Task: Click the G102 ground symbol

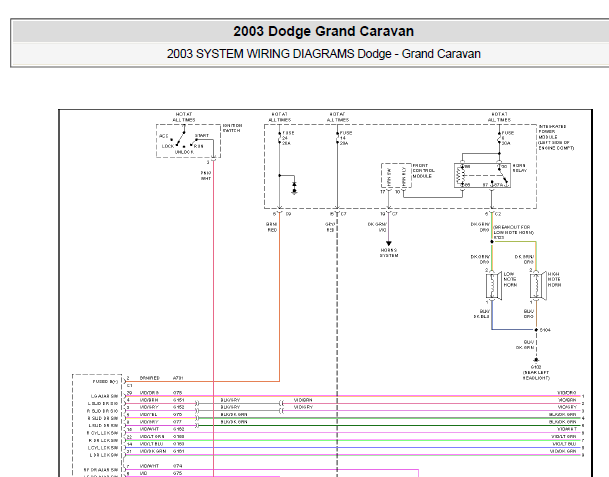Action: (x=536, y=360)
